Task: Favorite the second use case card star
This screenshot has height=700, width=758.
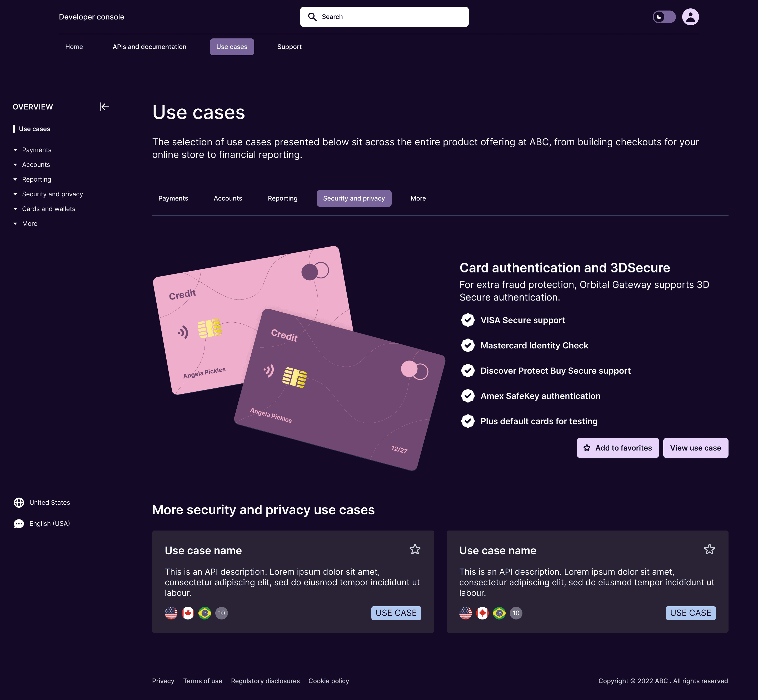Action: click(x=709, y=549)
